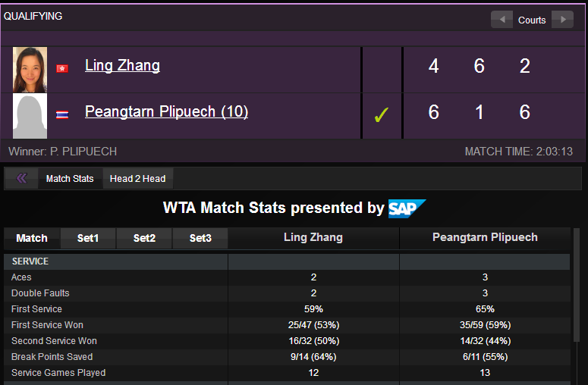
Task: Click the Courts label button
Action: coord(532,20)
